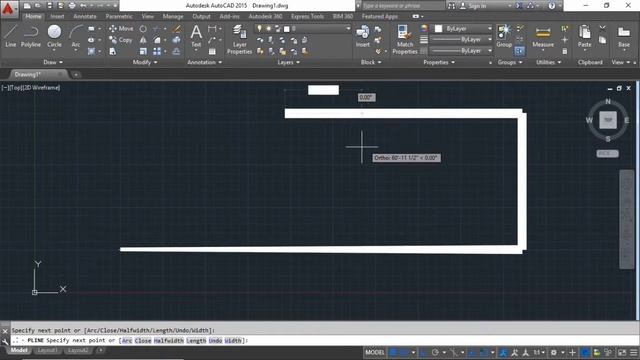The height and width of the screenshot is (360, 640).
Task: Click the Quick Calculator icon
Action: pos(564,51)
